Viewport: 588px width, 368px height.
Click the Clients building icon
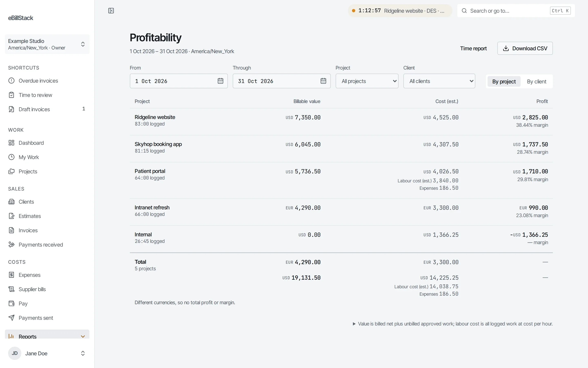[x=11, y=202]
